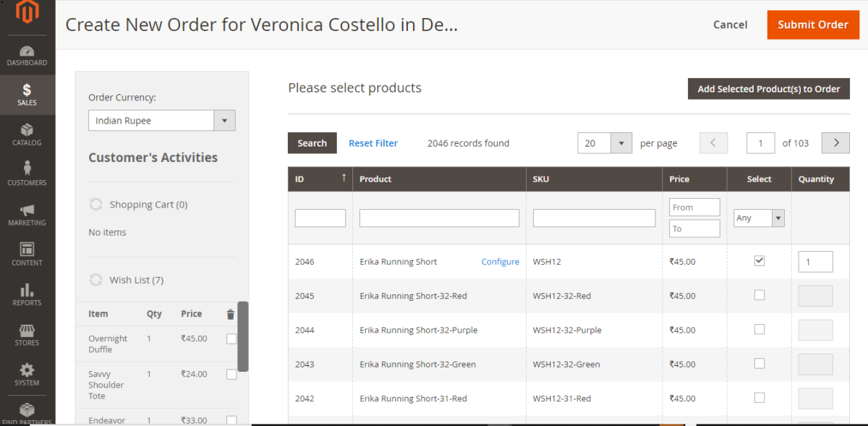The width and height of the screenshot is (868, 426).
Task: Focus the Price To field
Action: [694, 229]
